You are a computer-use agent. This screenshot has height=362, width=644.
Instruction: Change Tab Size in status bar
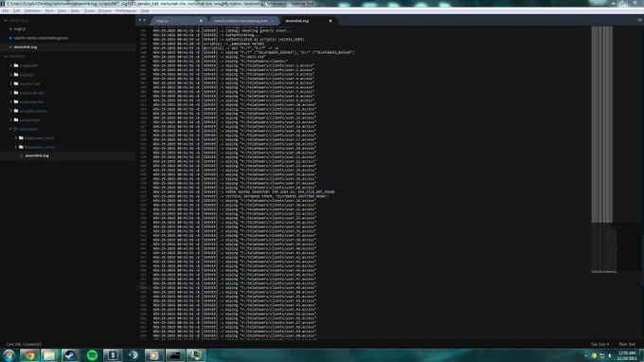(x=600, y=344)
